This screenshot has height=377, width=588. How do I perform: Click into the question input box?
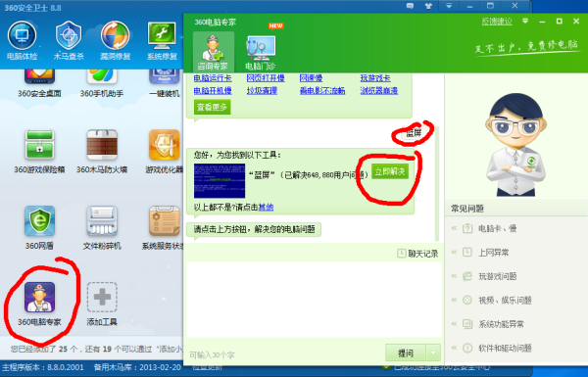[x=314, y=299]
